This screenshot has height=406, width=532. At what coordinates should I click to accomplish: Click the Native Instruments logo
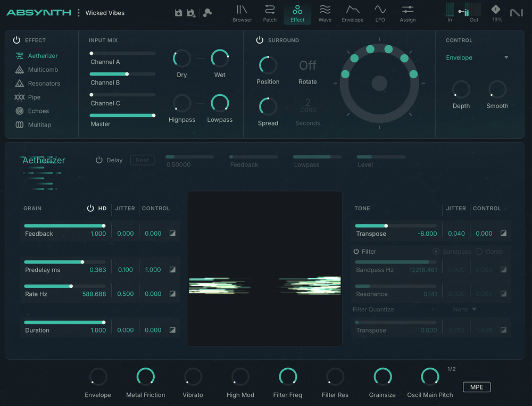(517, 13)
